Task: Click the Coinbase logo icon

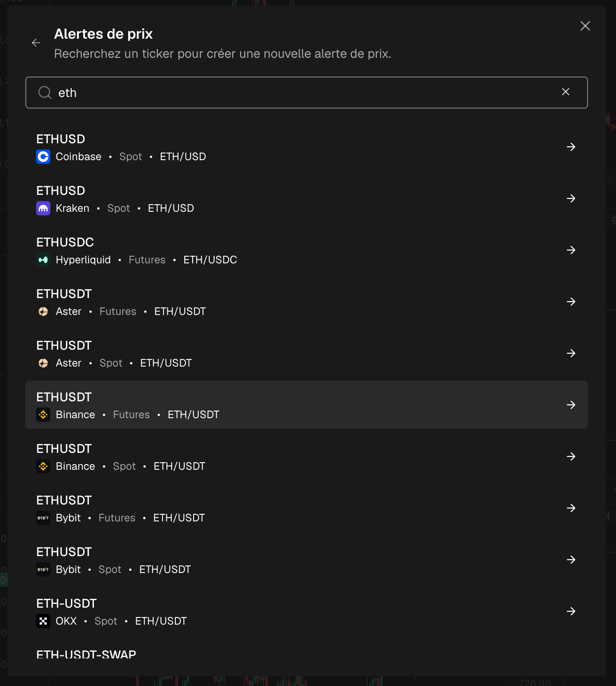Action: click(43, 157)
